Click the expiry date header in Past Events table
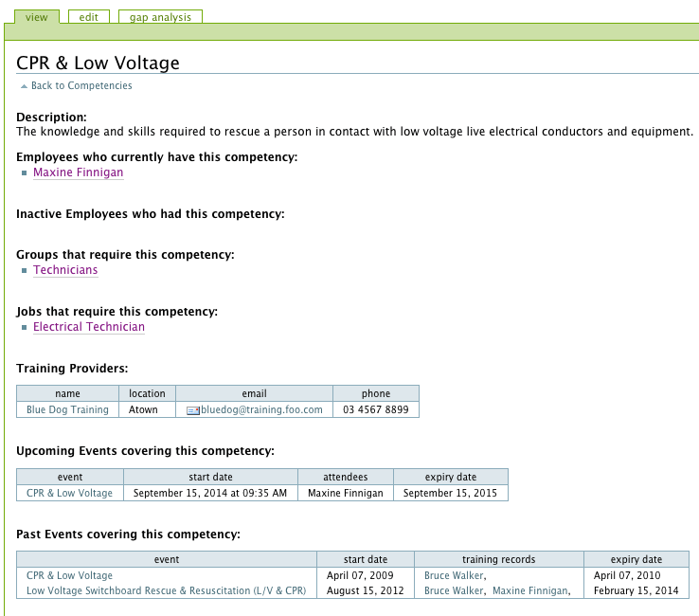 pos(636,559)
